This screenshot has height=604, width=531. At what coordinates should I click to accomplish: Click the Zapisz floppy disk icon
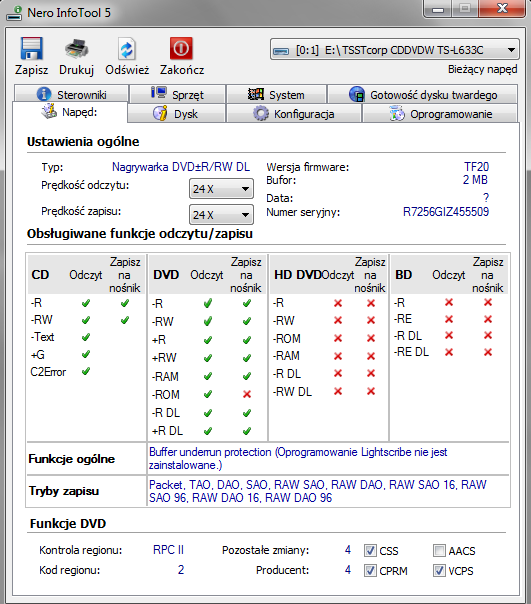pyautogui.click(x=31, y=49)
